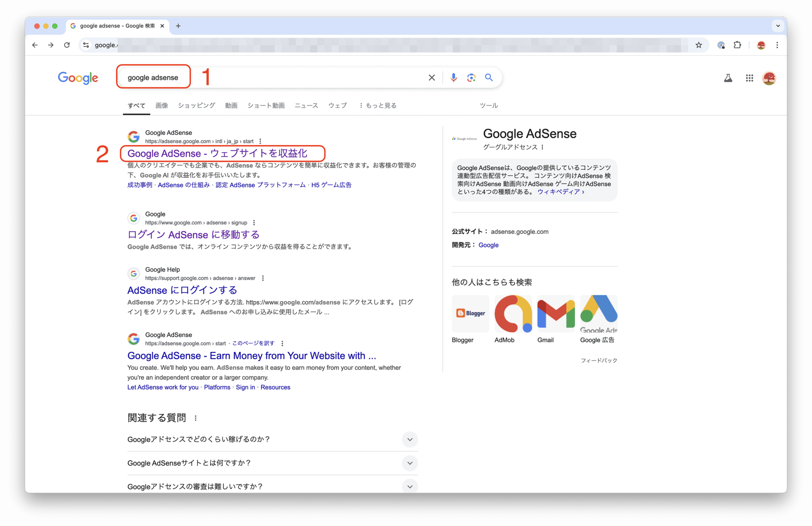Expand the question Google AdSenseサイトとは何ですか？
812x526 pixels.
[x=410, y=463]
